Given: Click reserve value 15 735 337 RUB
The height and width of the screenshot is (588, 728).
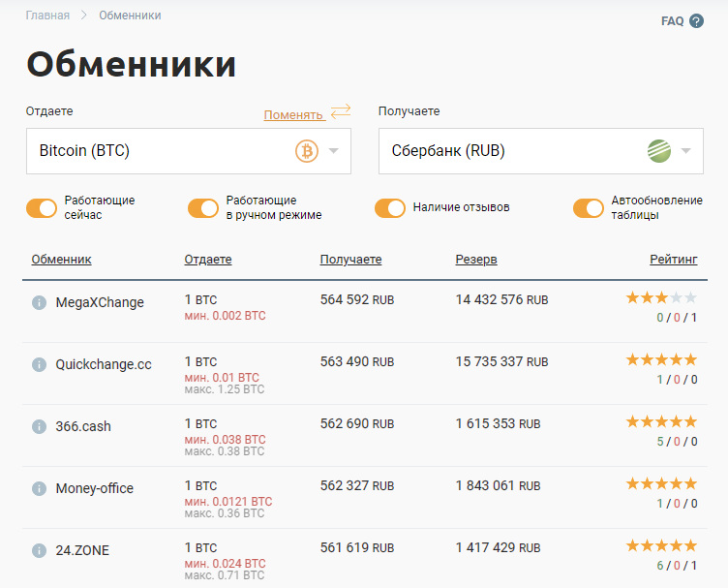Looking at the screenshot, I should click(501, 362).
